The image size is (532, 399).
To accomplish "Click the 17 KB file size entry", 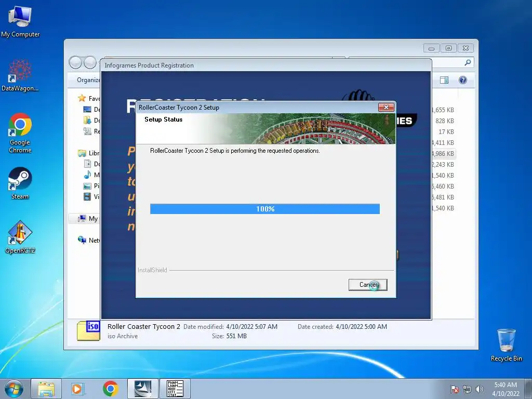I will coord(446,131).
